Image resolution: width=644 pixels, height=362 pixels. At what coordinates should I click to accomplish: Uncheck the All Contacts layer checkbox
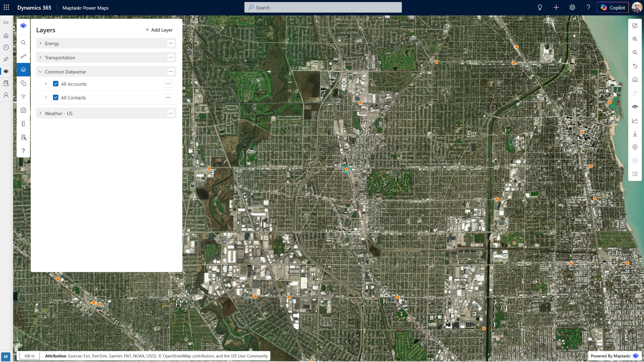click(x=56, y=98)
